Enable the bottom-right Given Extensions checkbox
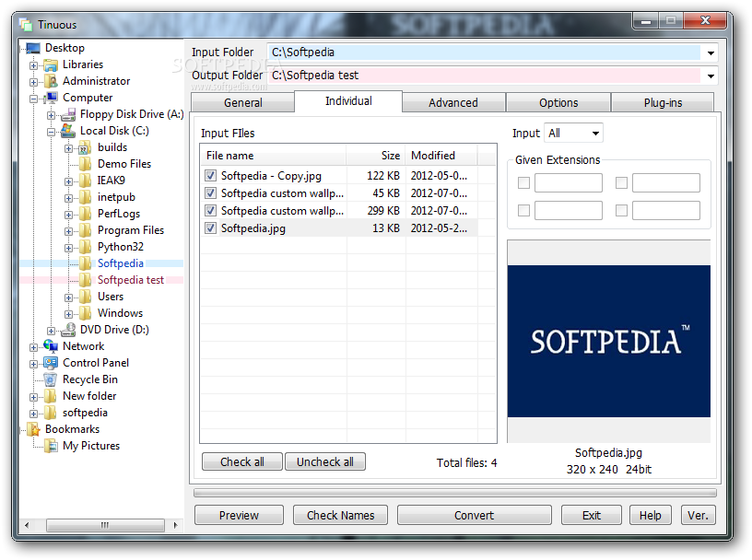This screenshot has height=560, width=752. click(621, 211)
